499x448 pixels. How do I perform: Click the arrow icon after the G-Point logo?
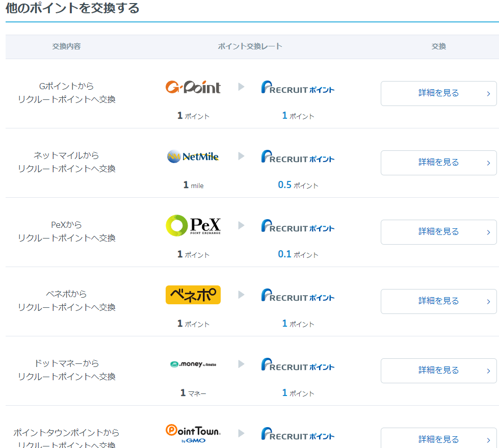(x=241, y=87)
